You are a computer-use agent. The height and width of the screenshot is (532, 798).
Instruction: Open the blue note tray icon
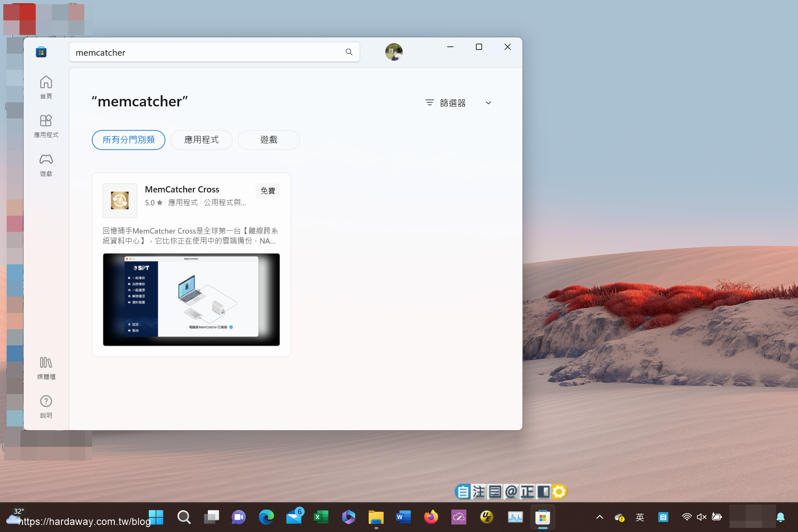point(663,517)
